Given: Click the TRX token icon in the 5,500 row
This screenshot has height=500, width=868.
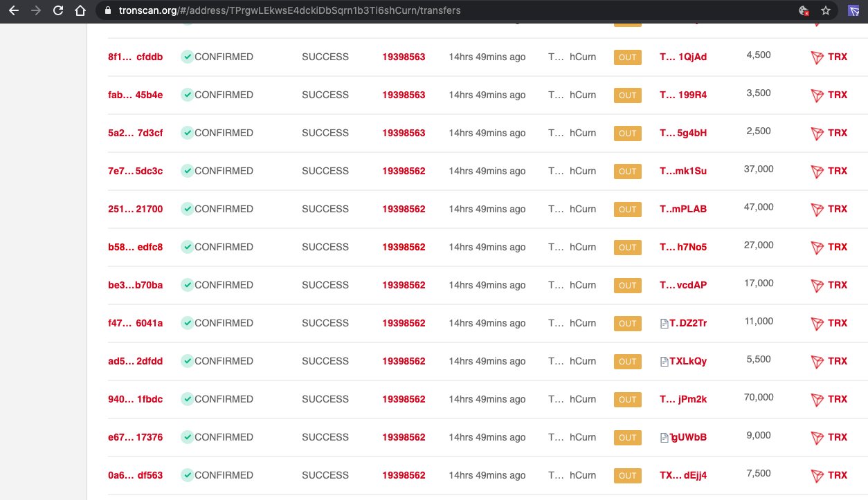Looking at the screenshot, I should pos(817,362).
